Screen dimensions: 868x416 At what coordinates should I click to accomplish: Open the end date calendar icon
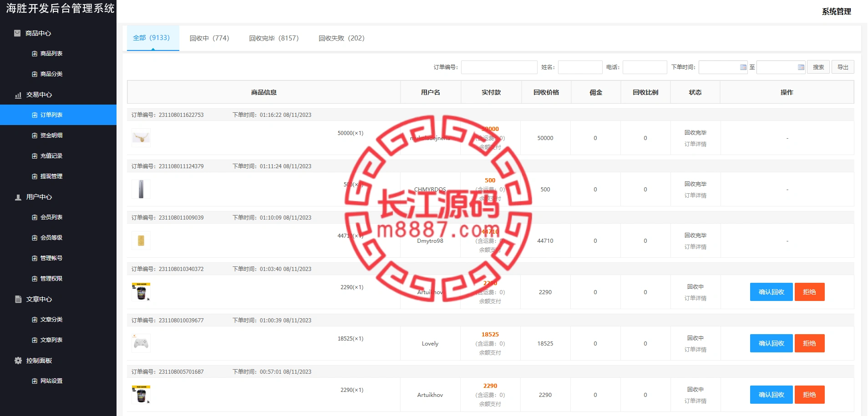coord(801,67)
